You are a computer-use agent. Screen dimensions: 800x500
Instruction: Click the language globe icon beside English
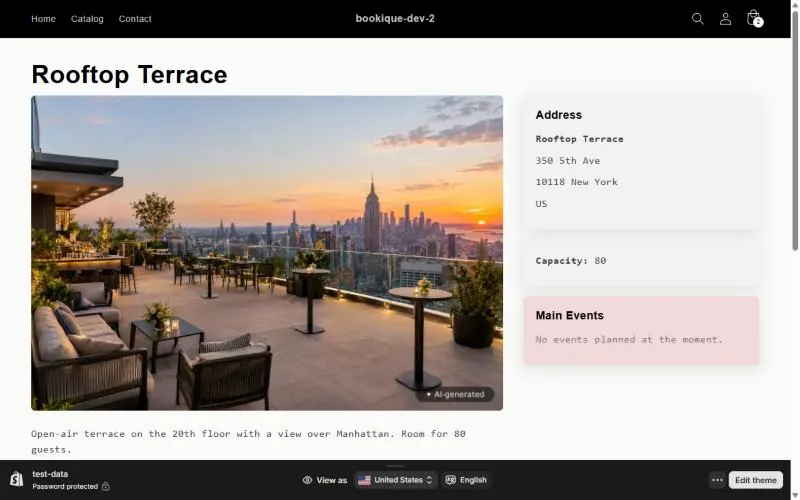[x=451, y=480]
